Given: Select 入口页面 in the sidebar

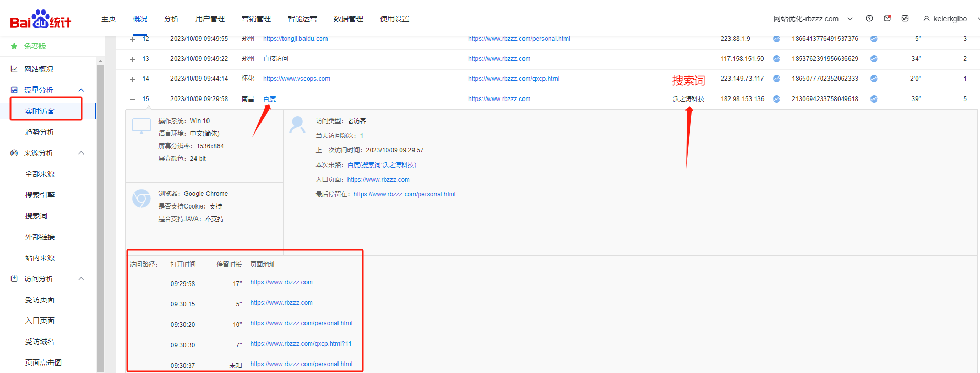Looking at the screenshot, I should pyautogui.click(x=40, y=321).
